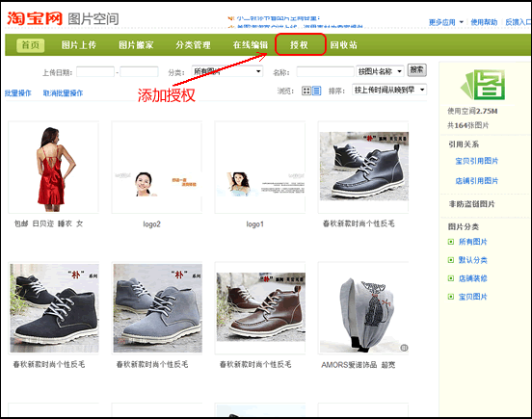Open the 按图片名称 search type dropdown

380,71
